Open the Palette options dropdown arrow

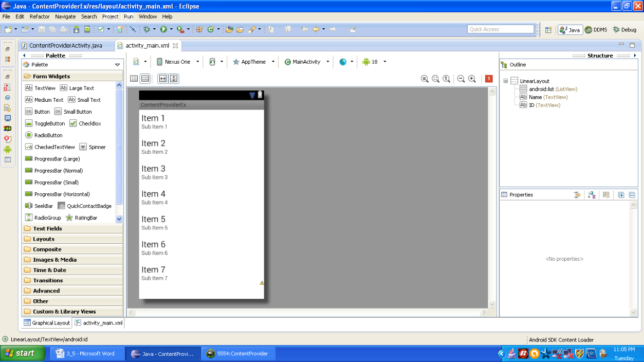pos(118,65)
